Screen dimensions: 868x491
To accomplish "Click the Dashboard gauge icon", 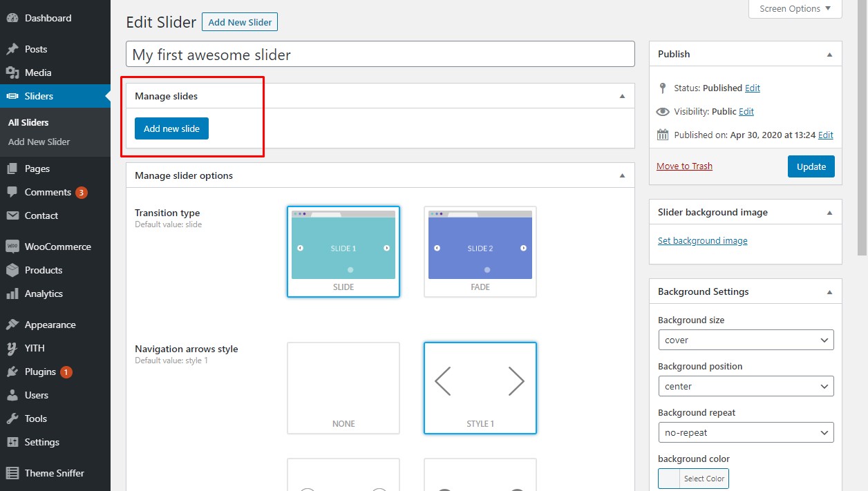I will [x=12, y=18].
